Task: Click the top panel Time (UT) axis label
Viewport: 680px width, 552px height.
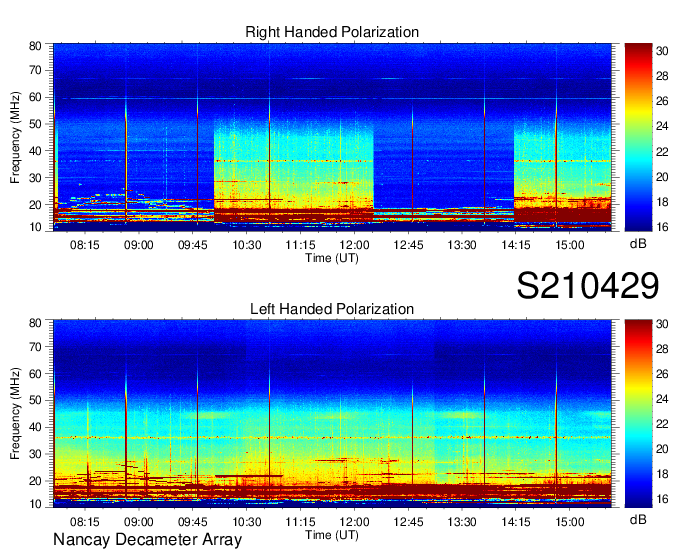Action: [x=332, y=258]
